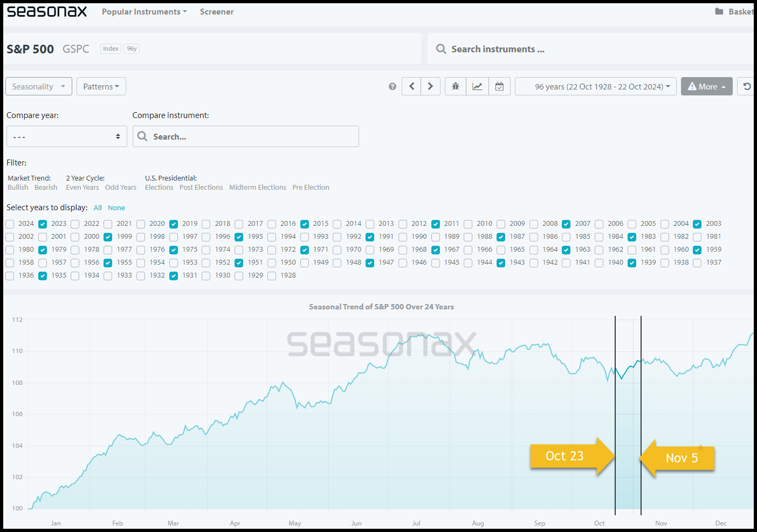Filter by Midterm Elections years
This screenshot has width=757, height=532.
pyautogui.click(x=258, y=188)
